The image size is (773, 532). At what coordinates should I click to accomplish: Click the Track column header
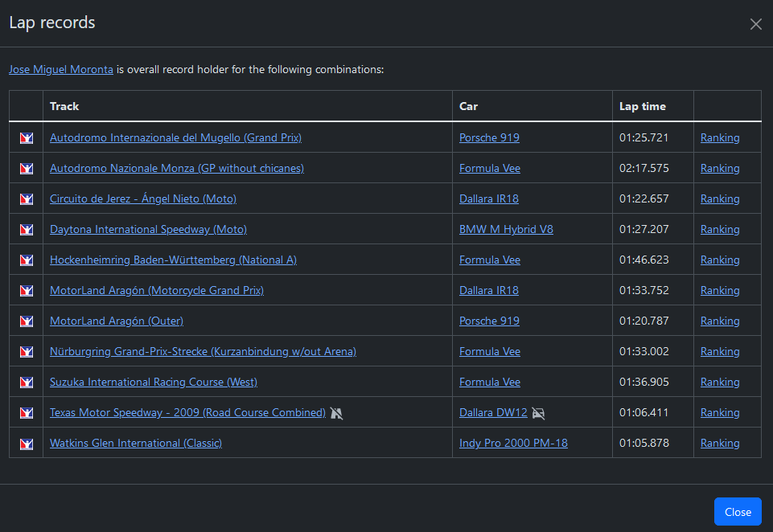pos(64,106)
